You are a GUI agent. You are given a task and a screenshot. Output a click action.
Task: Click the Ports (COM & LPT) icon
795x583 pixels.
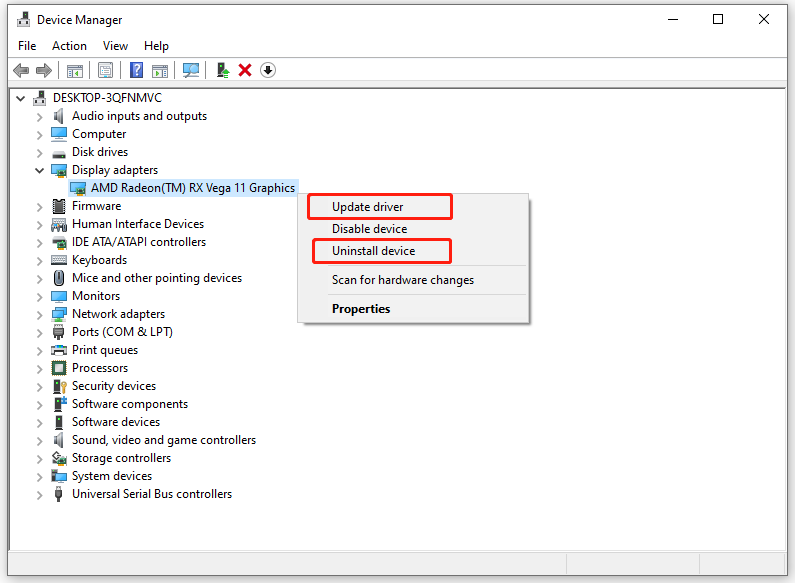(x=59, y=332)
